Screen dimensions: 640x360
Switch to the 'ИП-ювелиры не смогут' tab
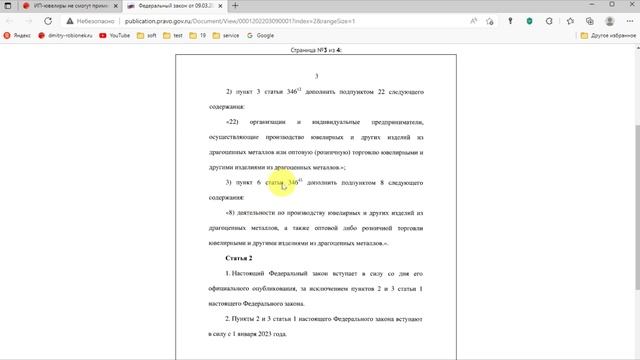pyautogui.click(x=70, y=6)
